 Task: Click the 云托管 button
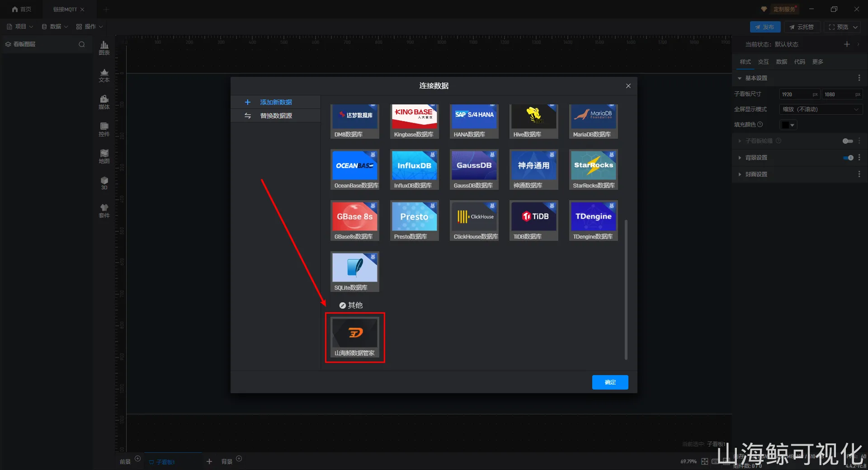802,27
